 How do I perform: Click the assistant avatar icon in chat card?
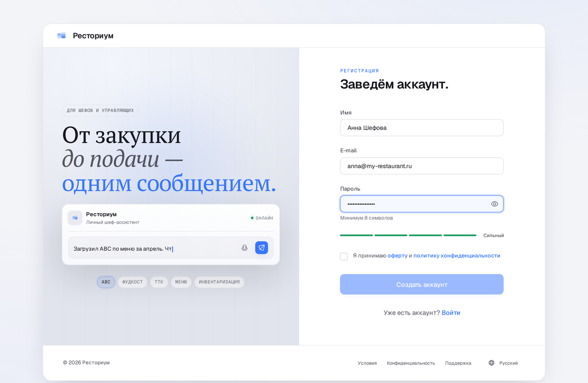(75, 218)
